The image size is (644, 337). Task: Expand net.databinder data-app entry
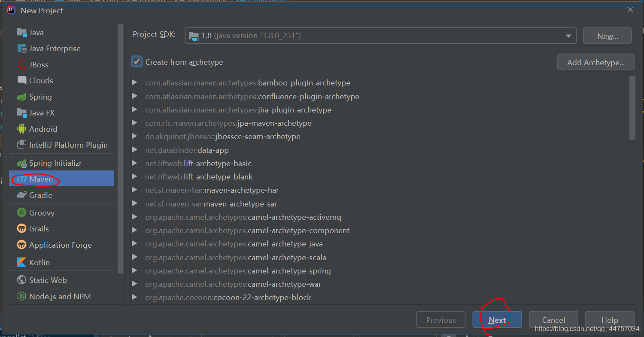(x=135, y=150)
